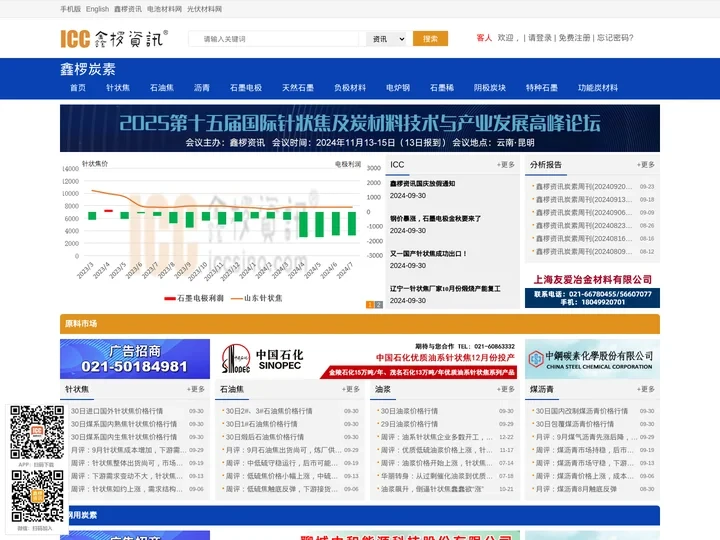Open 负极材料 navigation item
720x540 pixels.
[350, 88]
